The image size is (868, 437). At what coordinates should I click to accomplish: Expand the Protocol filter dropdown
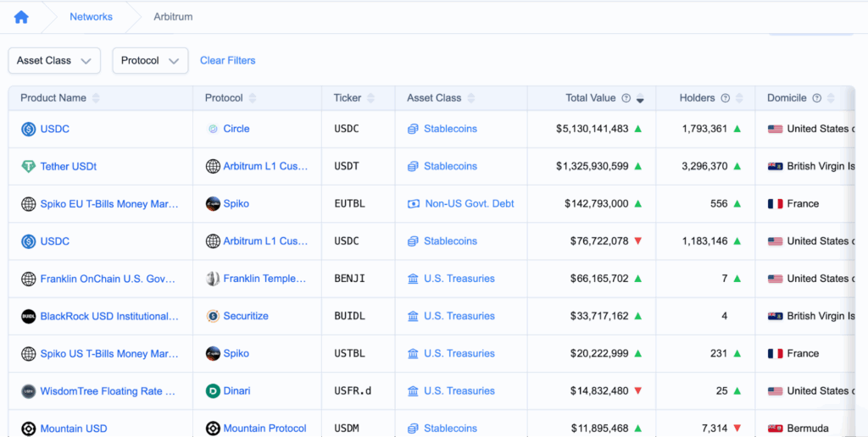pyautogui.click(x=150, y=61)
